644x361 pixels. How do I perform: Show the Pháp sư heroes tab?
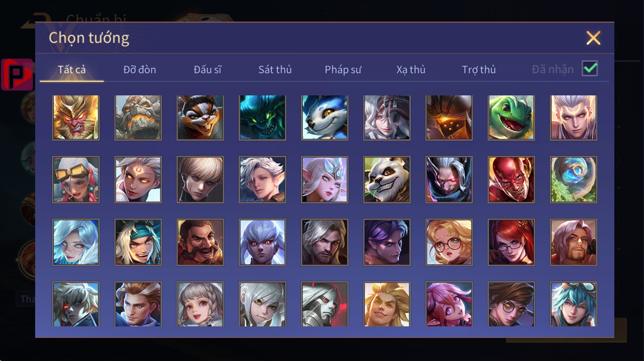point(343,69)
